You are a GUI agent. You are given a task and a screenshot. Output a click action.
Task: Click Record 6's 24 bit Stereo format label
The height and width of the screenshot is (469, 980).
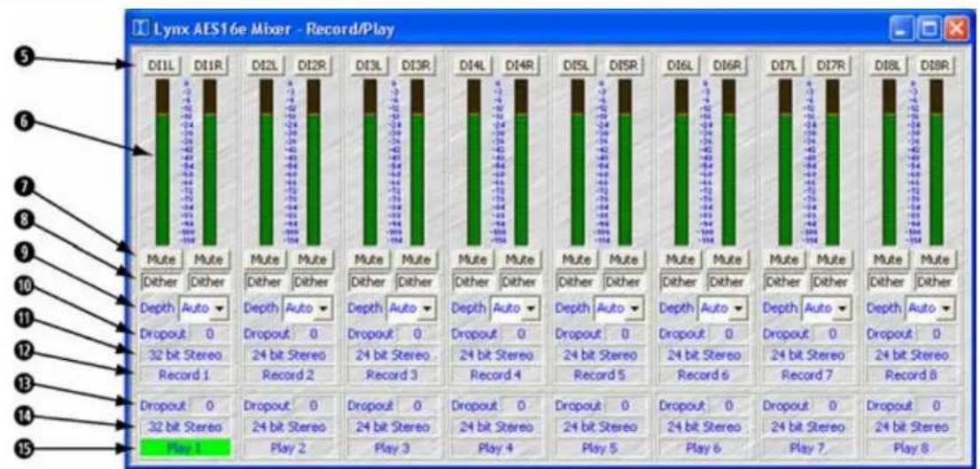[x=705, y=355]
